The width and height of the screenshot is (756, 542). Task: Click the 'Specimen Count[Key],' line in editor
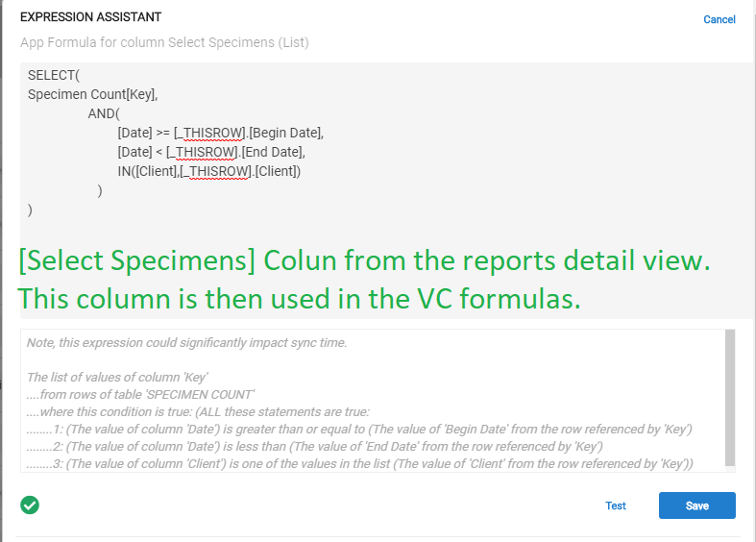click(92, 94)
